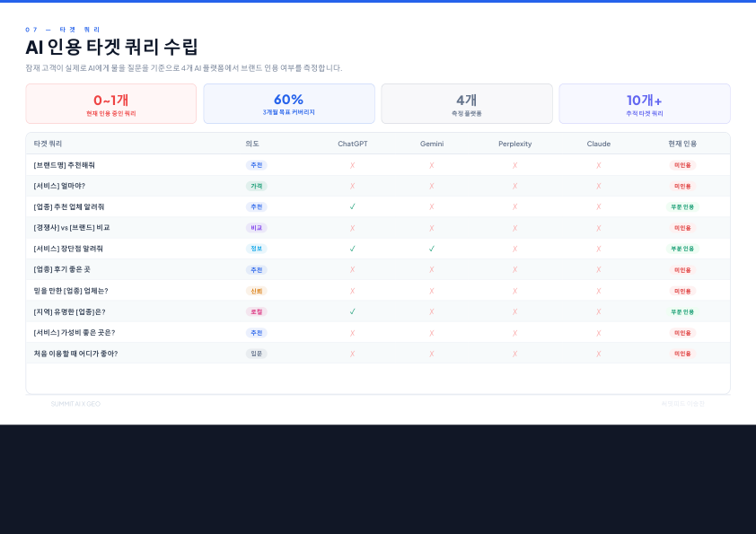Click the Perplexity X mark for '[서비스] 장단점 알려줘'
The height and width of the screenshot is (534, 756).
coord(515,249)
